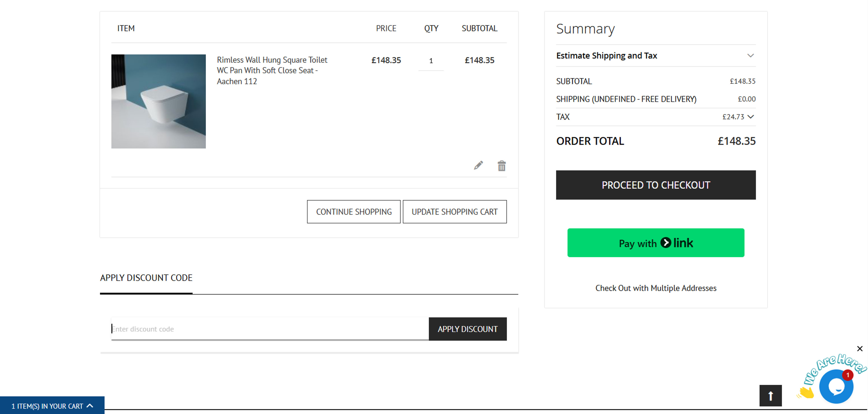Screen dimensions: 868x414
Task: Click the Enter discount code field
Action: point(236,329)
